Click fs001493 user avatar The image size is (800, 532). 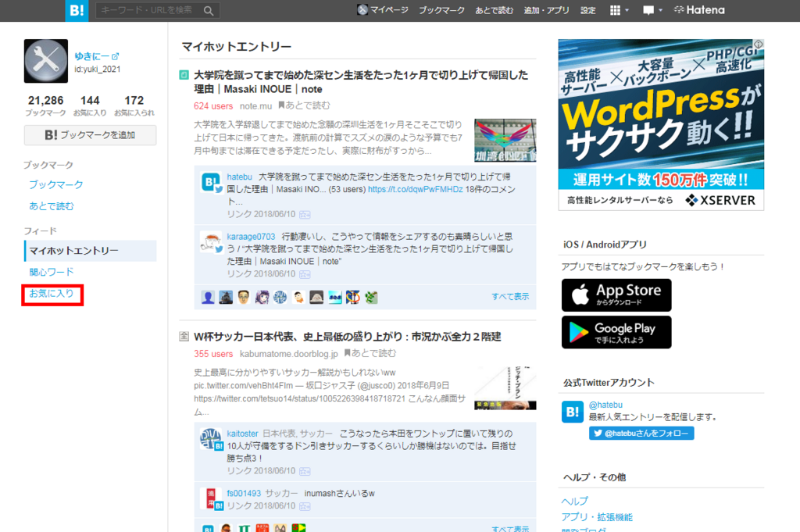(x=211, y=499)
